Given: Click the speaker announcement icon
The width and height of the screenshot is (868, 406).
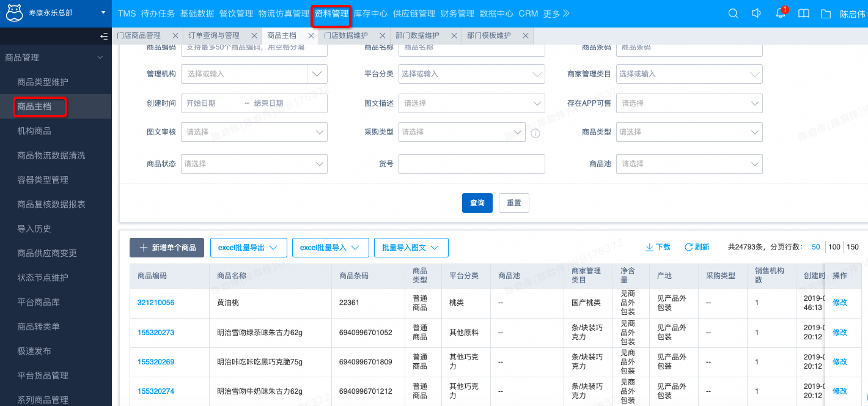Looking at the screenshot, I should [x=757, y=13].
